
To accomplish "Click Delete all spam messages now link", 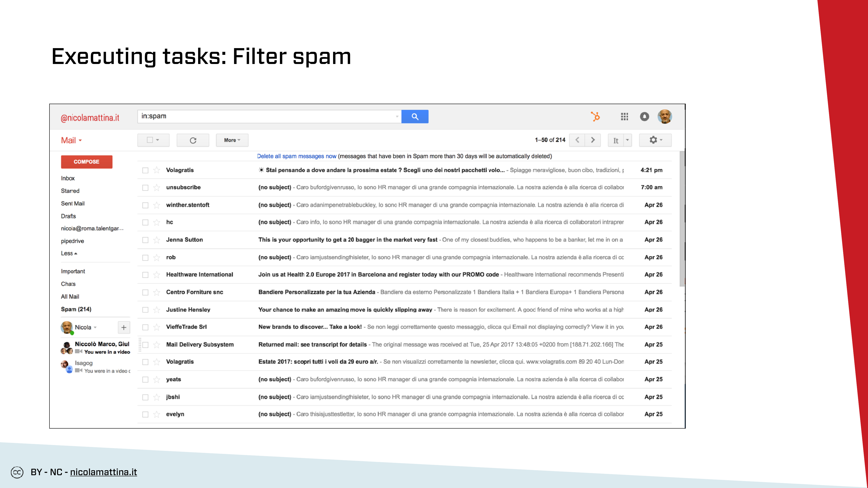I will [x=296, y=156].
